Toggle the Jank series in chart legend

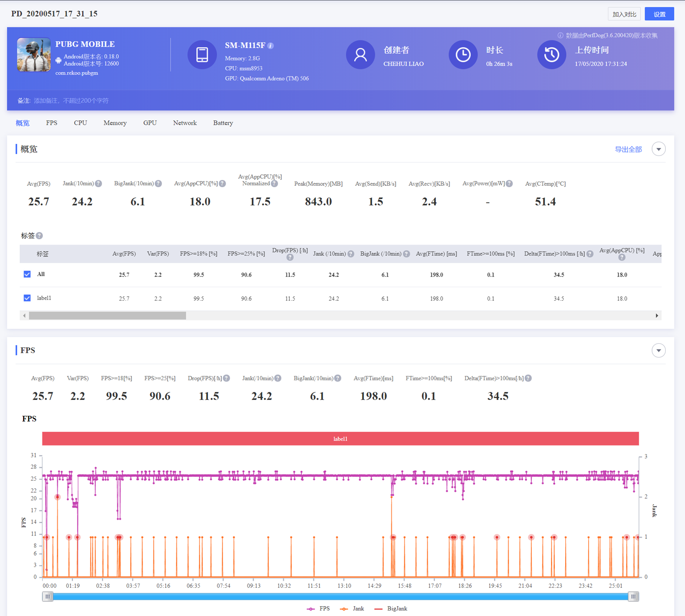pyautogui.click(x=352, y=609)
